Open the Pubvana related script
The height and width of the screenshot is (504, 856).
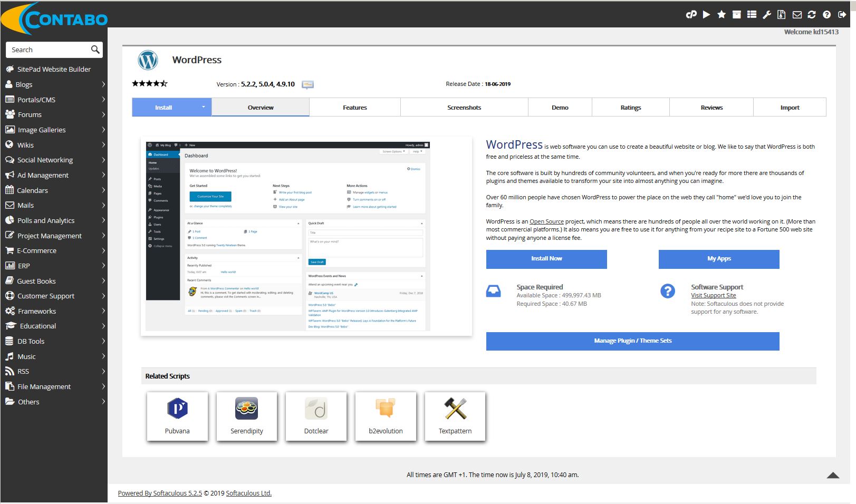(177, 416)
